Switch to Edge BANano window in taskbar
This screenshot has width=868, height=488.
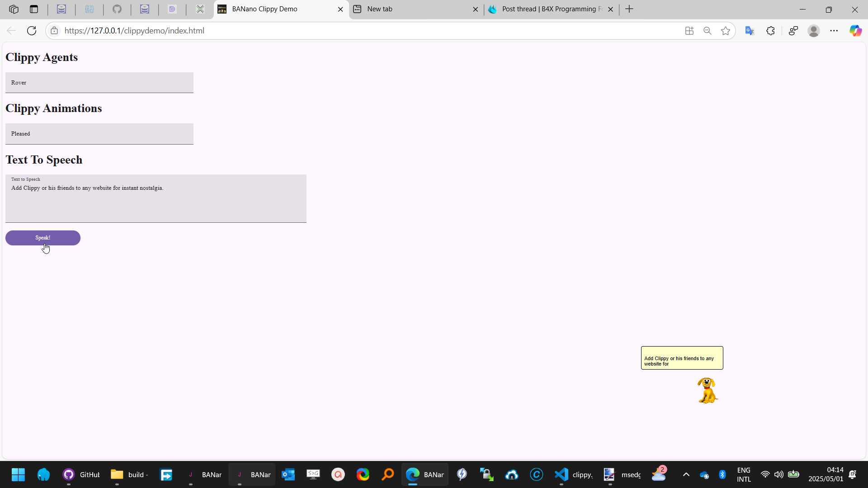pyautogui.click(x=425, y=474)
